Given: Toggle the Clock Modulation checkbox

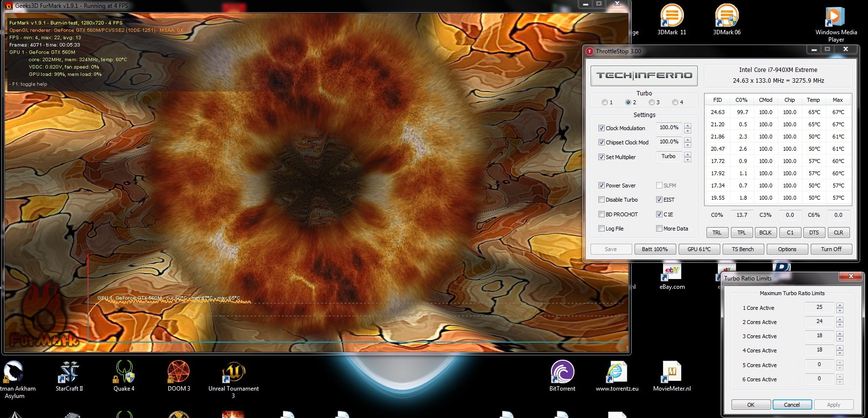Looking at the screenshot, I should [x=601, y=128].
